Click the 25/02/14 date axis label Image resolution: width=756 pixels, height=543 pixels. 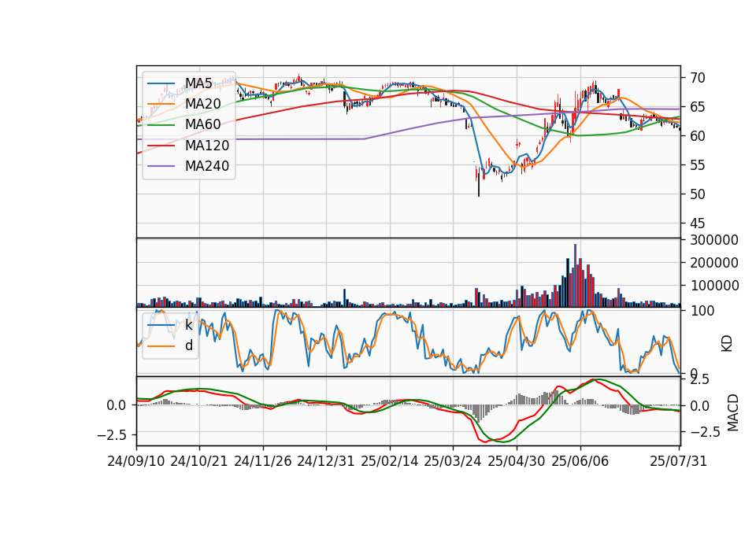point(390,461)
